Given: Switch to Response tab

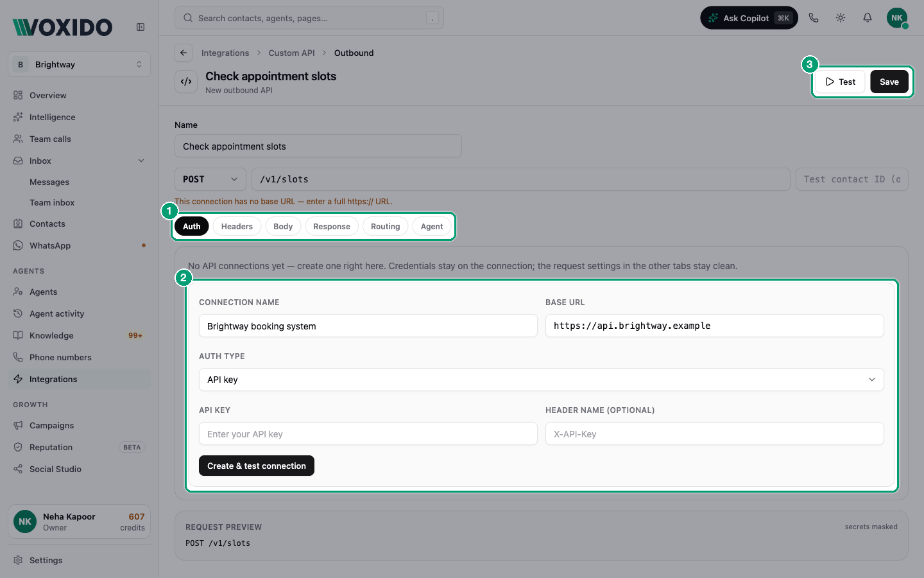Looking at the screenshot, I should pos(332,226).
